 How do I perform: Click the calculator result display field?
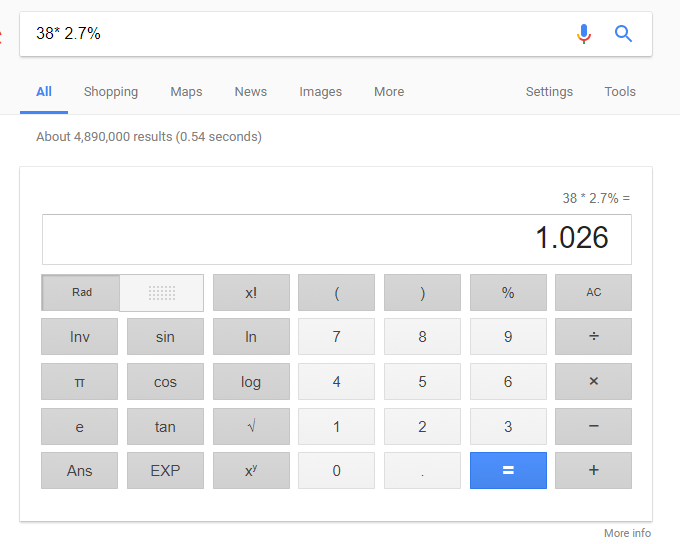(x=337, y=239)
